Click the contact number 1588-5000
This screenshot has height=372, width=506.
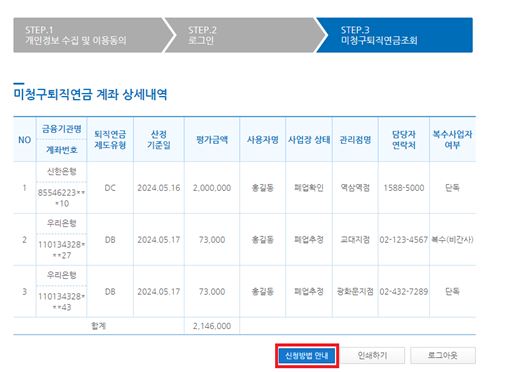[404, 188]
